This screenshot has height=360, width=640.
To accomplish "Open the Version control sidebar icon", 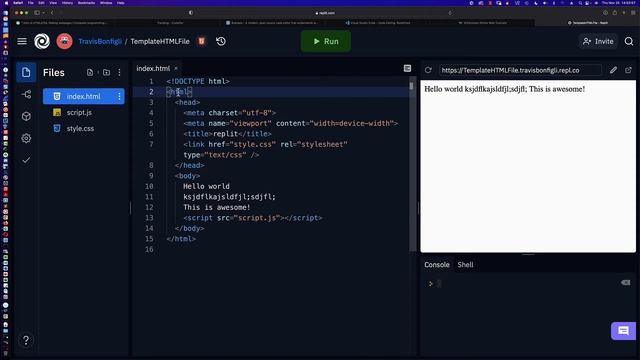I will coord(26,95).
